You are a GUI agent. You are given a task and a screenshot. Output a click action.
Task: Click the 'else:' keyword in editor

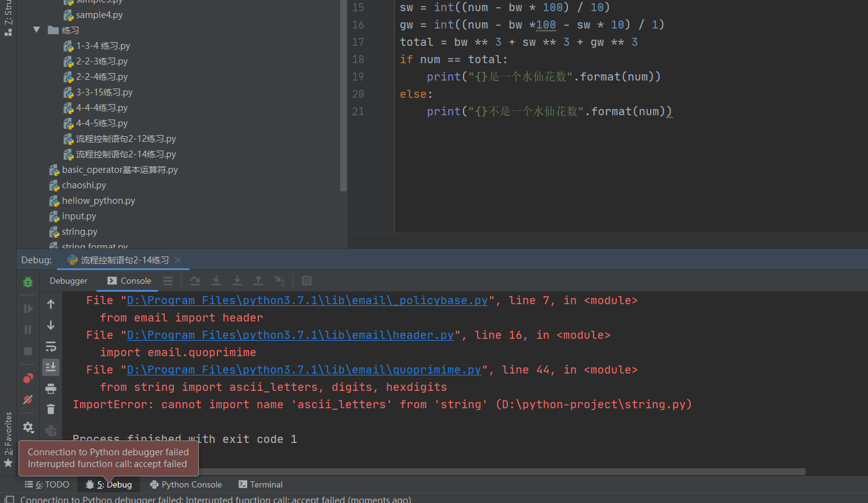click(x=416, y=94)
